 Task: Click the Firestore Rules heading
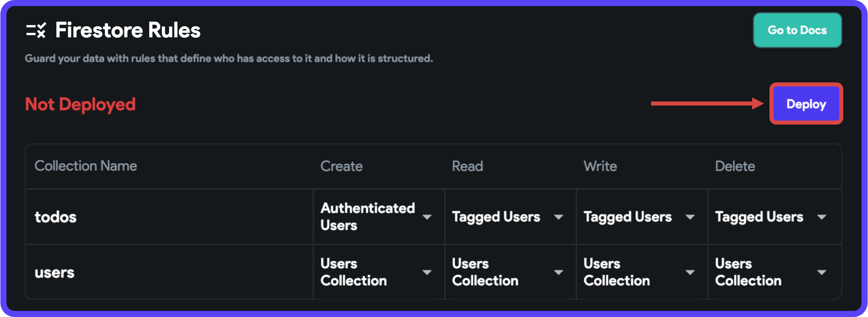point(128,30)
